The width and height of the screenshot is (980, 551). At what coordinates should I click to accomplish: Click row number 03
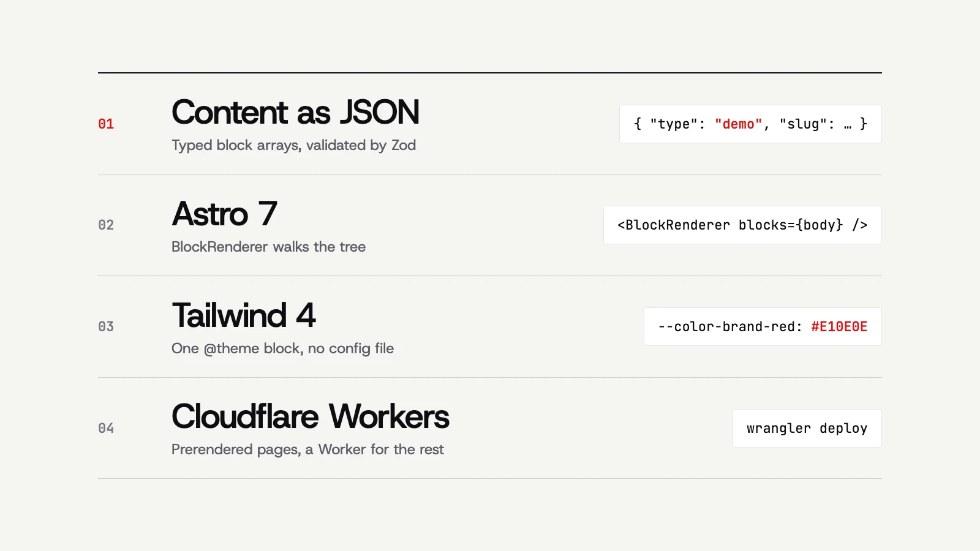click(106, 327)
